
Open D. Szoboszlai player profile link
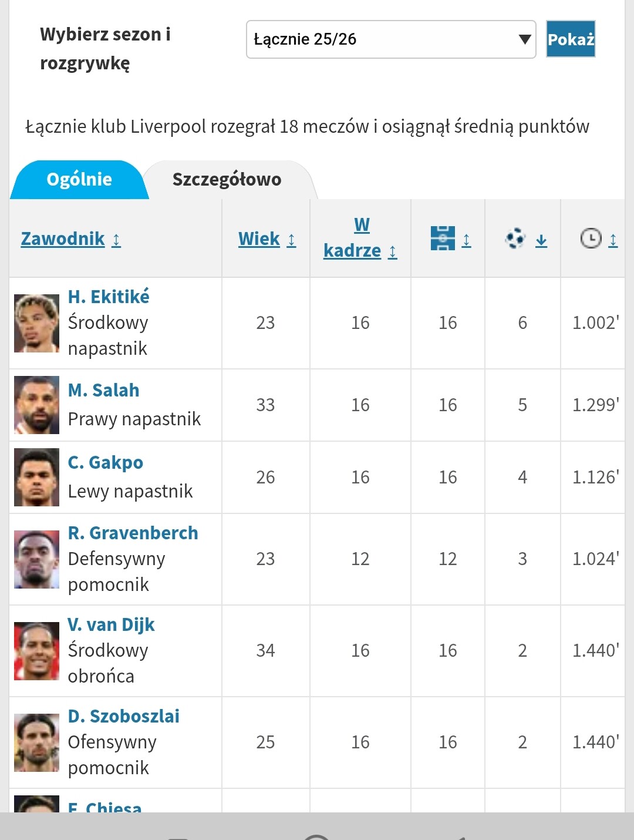point(124,716)
